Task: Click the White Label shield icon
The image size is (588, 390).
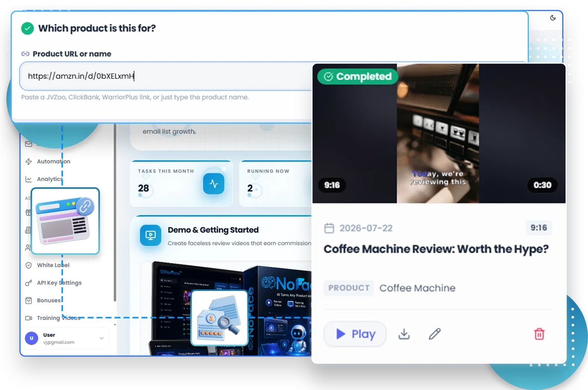Action: (x=28, y=265)
